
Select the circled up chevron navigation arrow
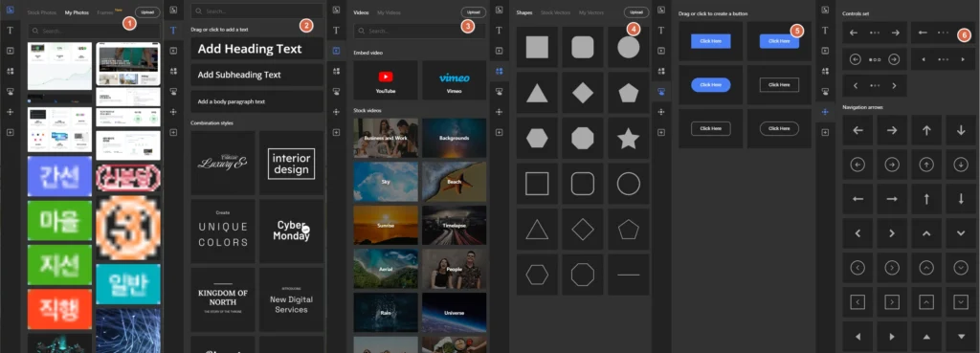(x=926, y=268)
